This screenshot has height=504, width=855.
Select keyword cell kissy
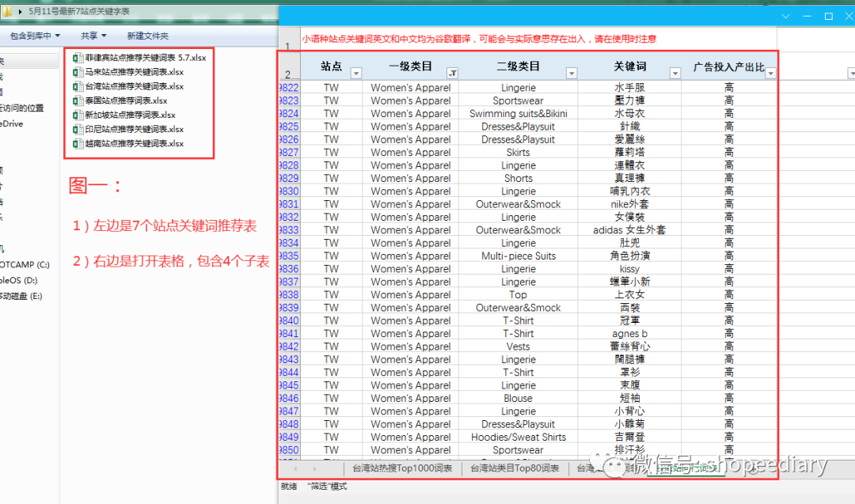[x=630, y=269]
